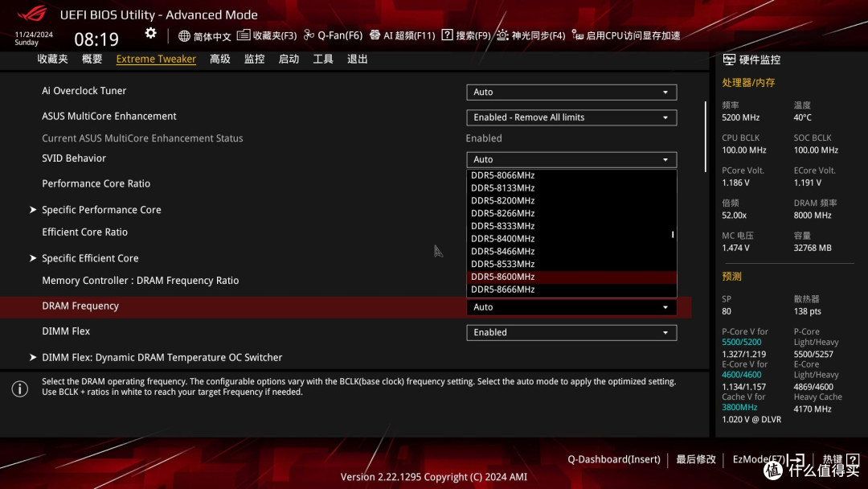Click the DRAM Frequency label
Screen dimensions: 868x489
(x=80, y=306)
